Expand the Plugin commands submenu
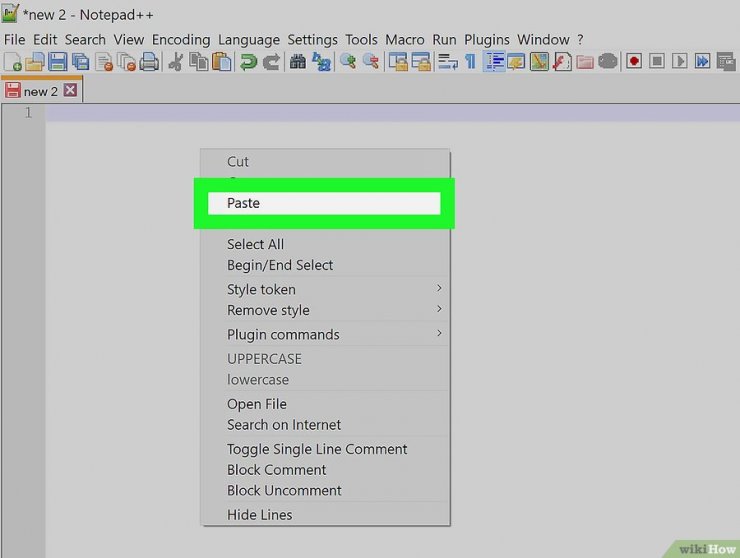 pos(326,334)
